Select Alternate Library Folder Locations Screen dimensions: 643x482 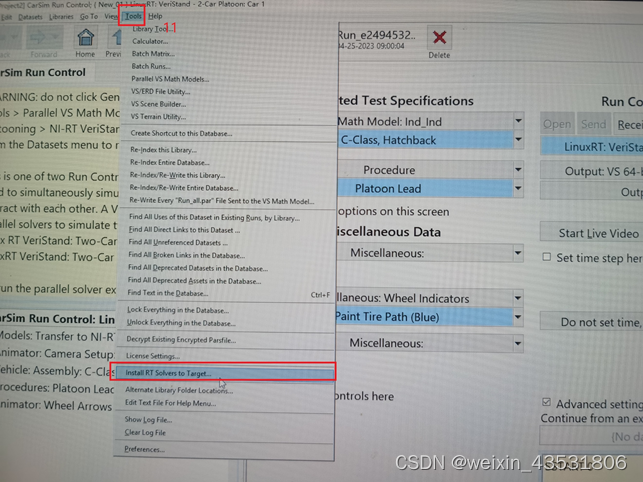coord(179,390)
